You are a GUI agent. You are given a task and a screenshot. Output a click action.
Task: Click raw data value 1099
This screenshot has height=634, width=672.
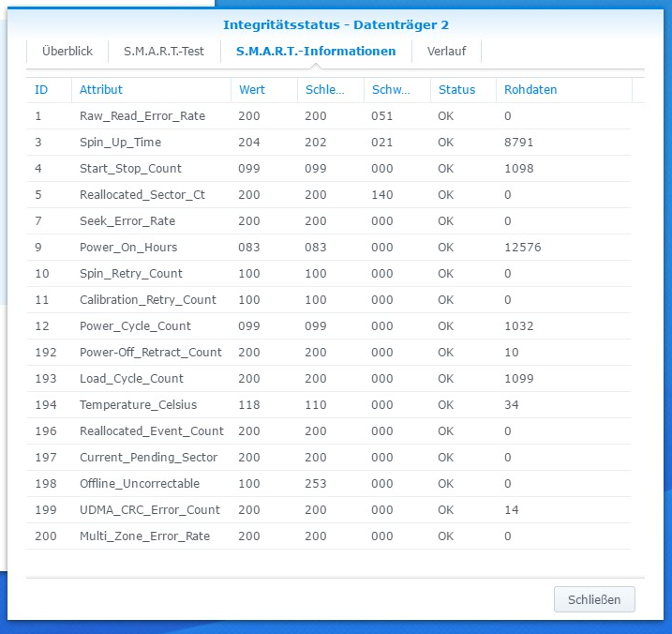[x=518, y=378]
